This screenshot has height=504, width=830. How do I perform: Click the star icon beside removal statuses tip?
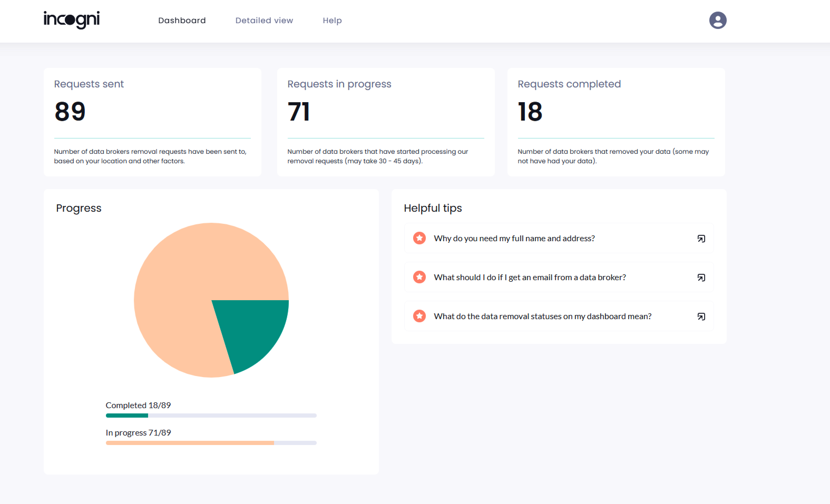[419, 316]
